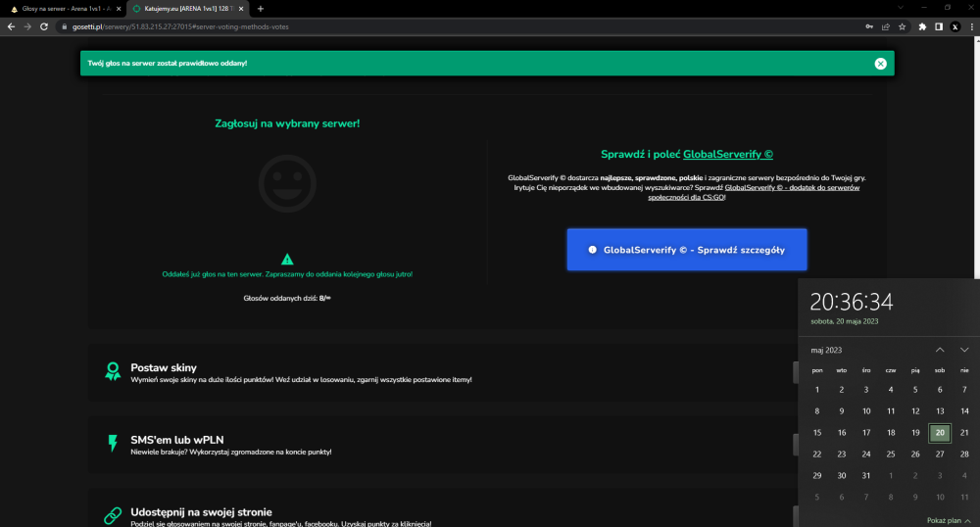Select May 21 in the calendar
The image size is (980, 527).
coord(964,433)
